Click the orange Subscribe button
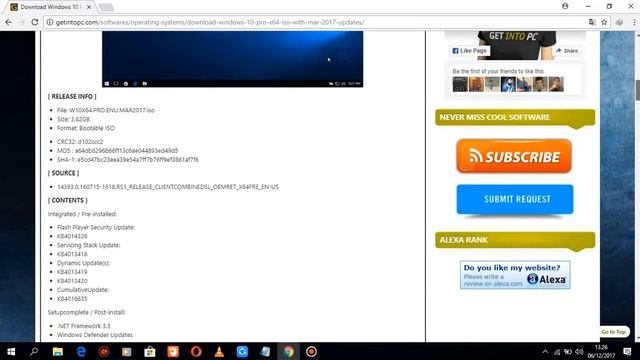 tap(514, 156)
